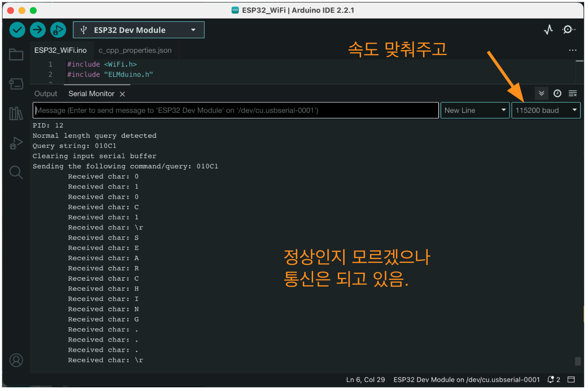The image size is (588, 391).
Task: Click 'Sending the following command/query' line
Action: coord(125,166)
